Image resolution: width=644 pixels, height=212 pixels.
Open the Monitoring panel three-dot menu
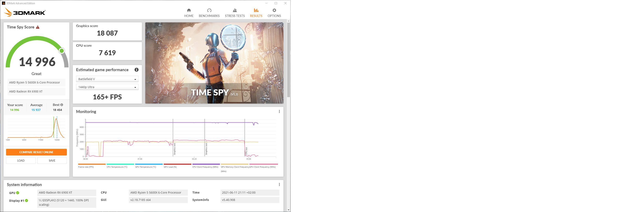tap(279, 112)
